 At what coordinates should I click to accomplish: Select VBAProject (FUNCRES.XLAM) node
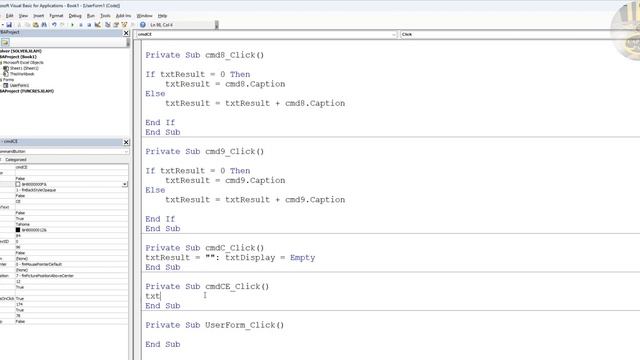pos(27,91)
